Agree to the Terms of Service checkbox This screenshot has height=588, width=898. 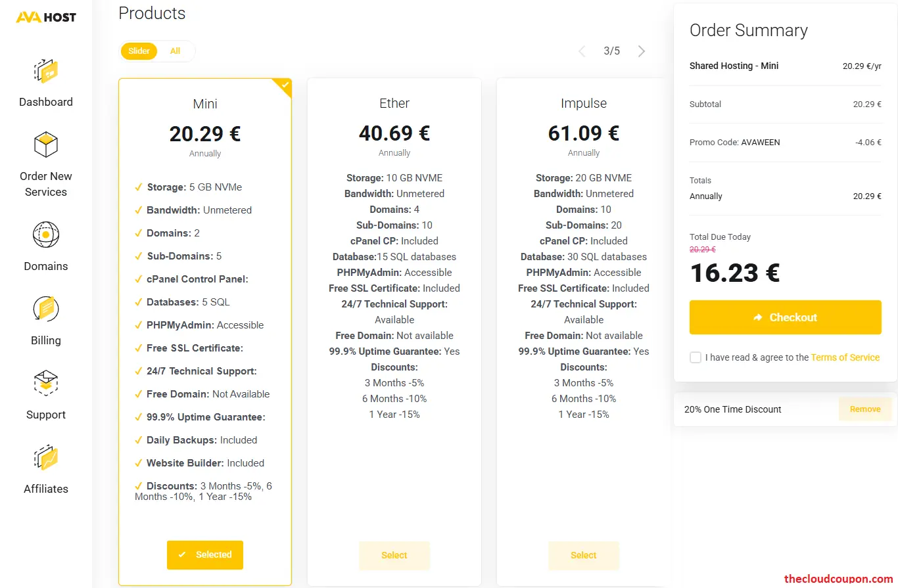[696, 357]
